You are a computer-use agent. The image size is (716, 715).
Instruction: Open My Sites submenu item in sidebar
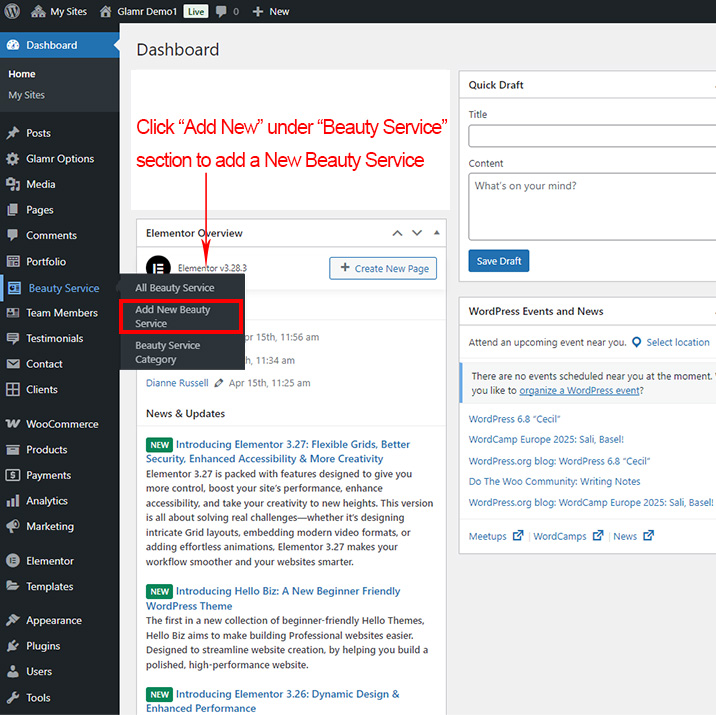(26, 95)
